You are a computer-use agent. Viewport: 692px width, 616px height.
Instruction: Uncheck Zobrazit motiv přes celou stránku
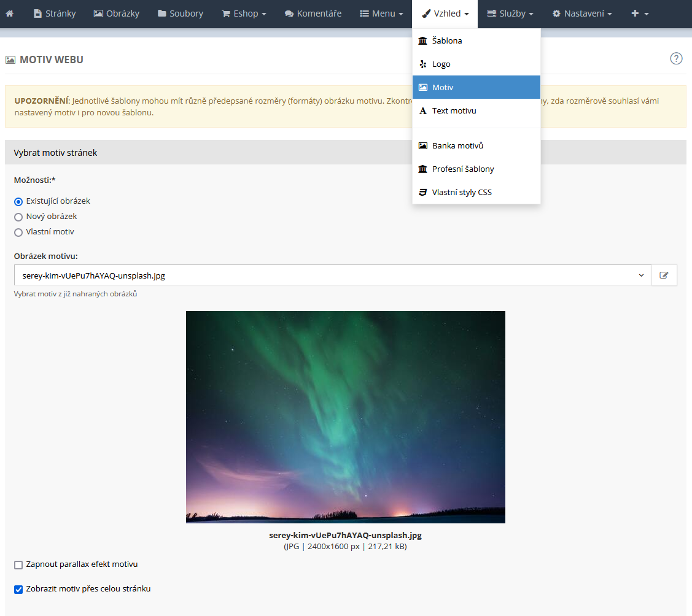(x=18, y=590)
